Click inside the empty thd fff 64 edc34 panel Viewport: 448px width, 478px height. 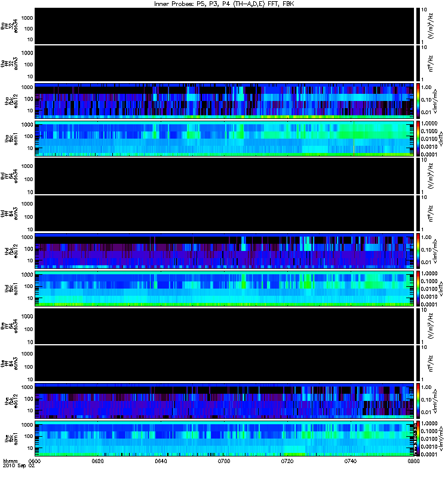coord(224,176)
